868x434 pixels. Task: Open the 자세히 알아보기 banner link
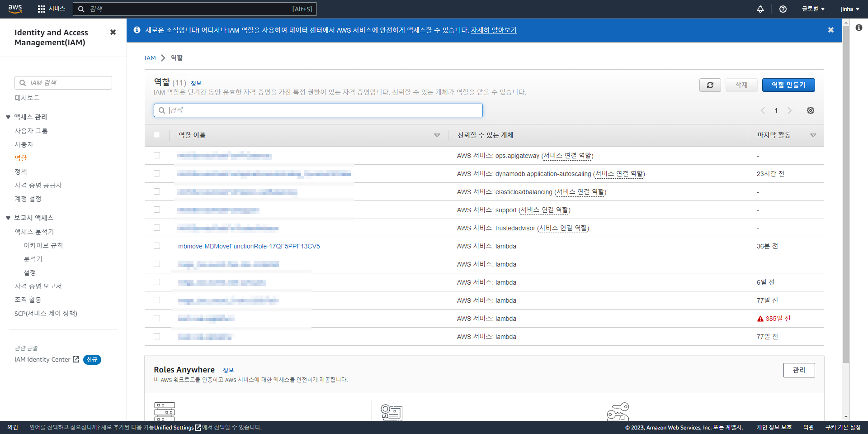494,30
